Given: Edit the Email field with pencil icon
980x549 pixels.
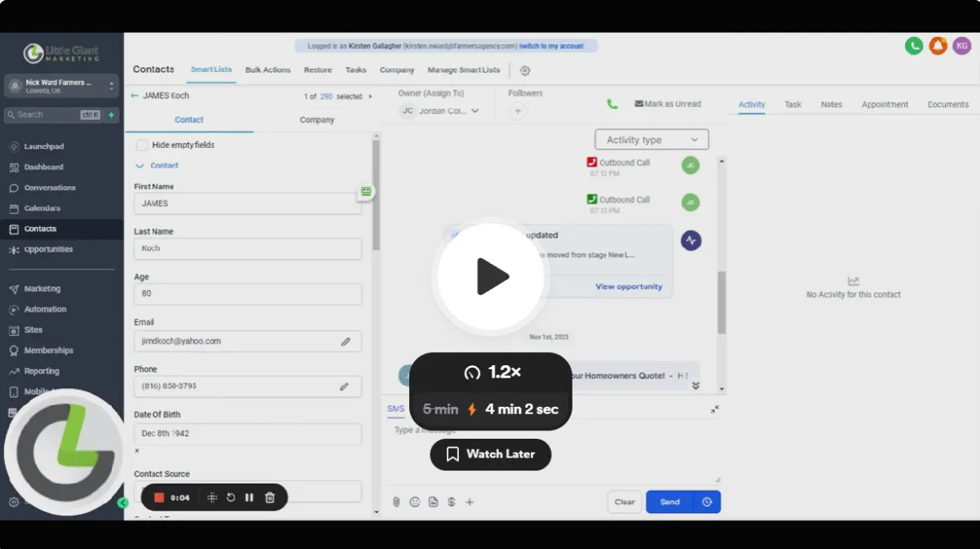Looking at the screenshot, I should [345, 341].
